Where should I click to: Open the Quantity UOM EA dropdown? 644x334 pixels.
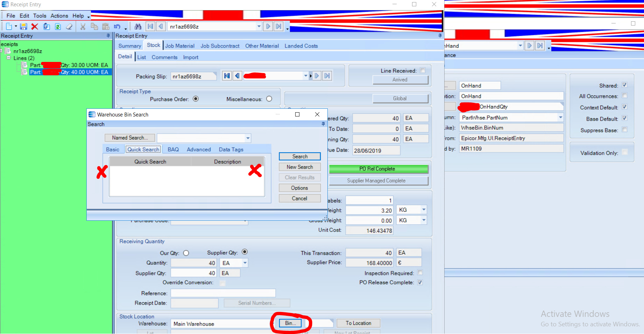[245, 263]
